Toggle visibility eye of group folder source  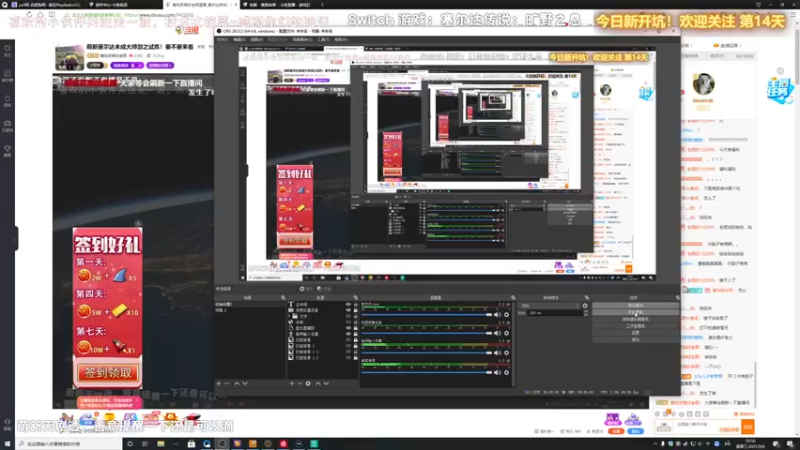click(348, 316)
